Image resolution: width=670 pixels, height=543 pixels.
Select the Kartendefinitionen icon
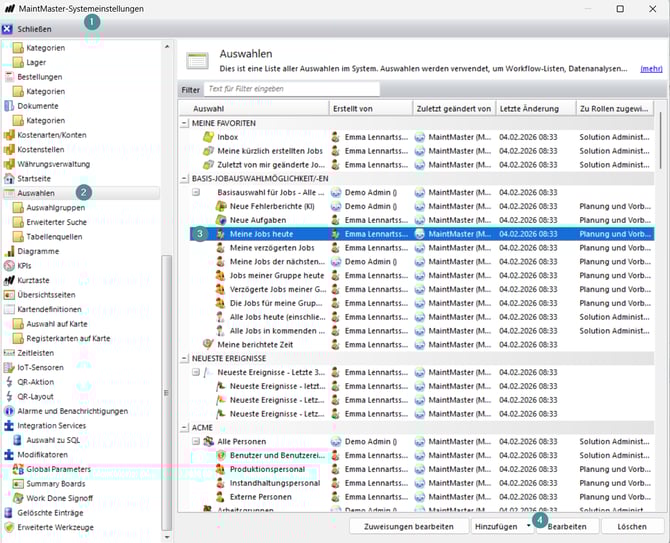pos(9,309)
